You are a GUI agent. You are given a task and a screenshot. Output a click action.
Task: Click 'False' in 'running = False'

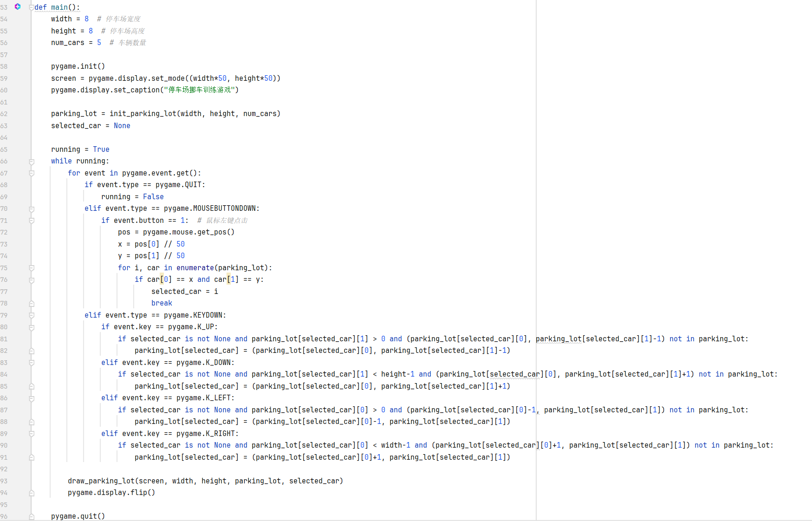[153, 197]
